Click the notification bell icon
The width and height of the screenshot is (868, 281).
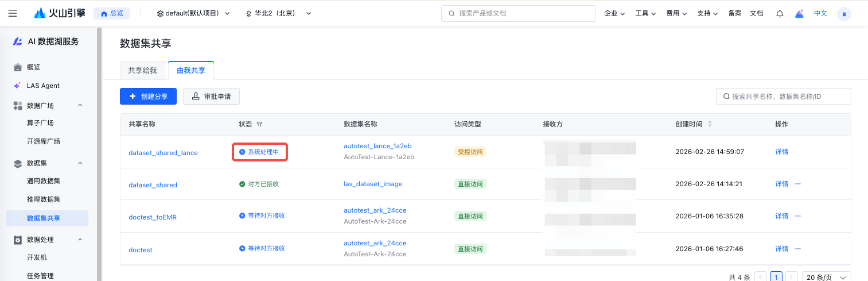tap(780, 13)
